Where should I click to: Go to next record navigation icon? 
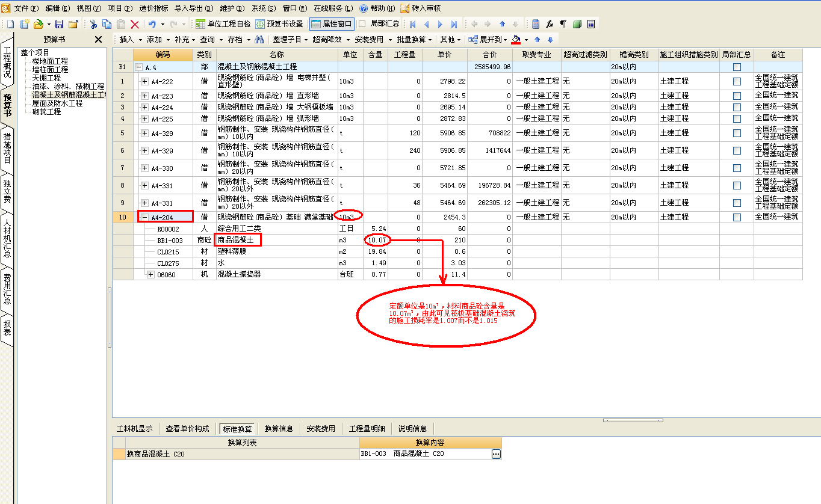coord(440,24)
